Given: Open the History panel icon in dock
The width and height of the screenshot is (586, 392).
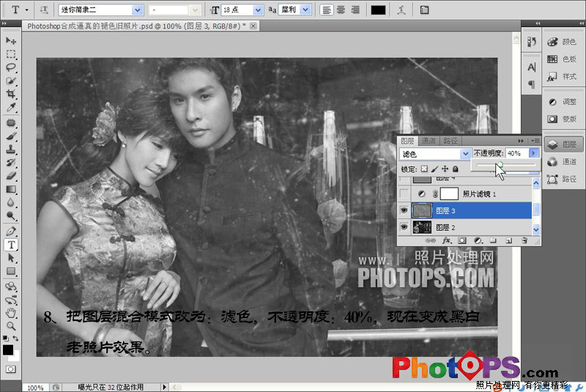Looking at the screenshot, I should point(532,42).
